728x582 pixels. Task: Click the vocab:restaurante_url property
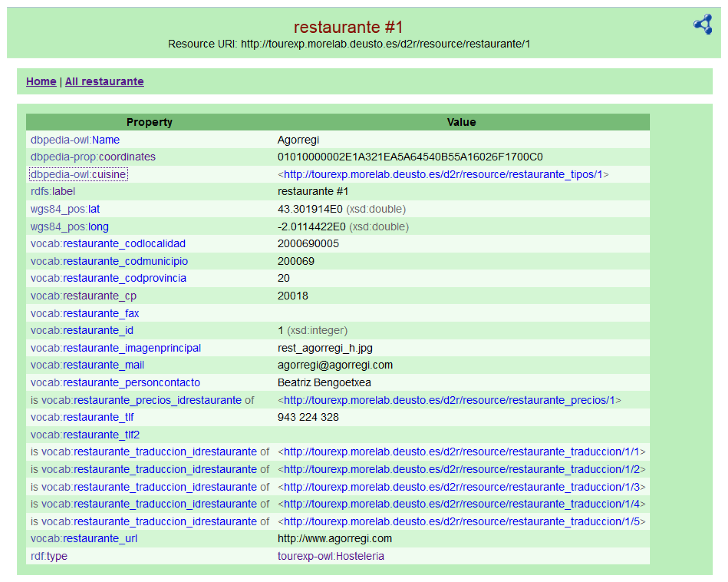pos(84,539)
